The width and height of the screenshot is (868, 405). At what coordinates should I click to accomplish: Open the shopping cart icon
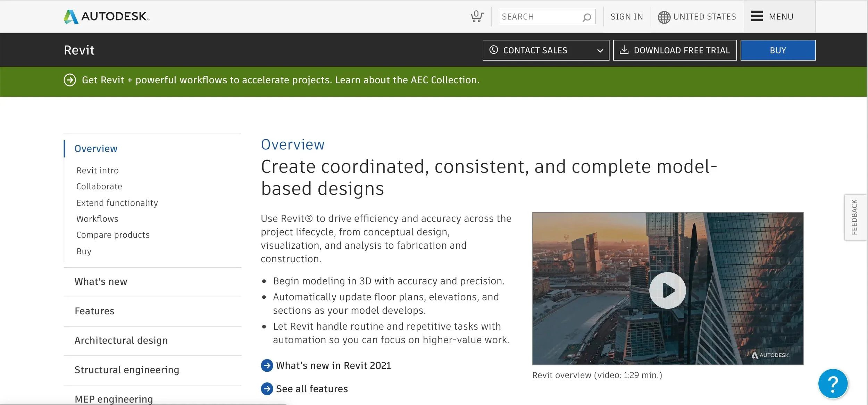tap(477, 16)
